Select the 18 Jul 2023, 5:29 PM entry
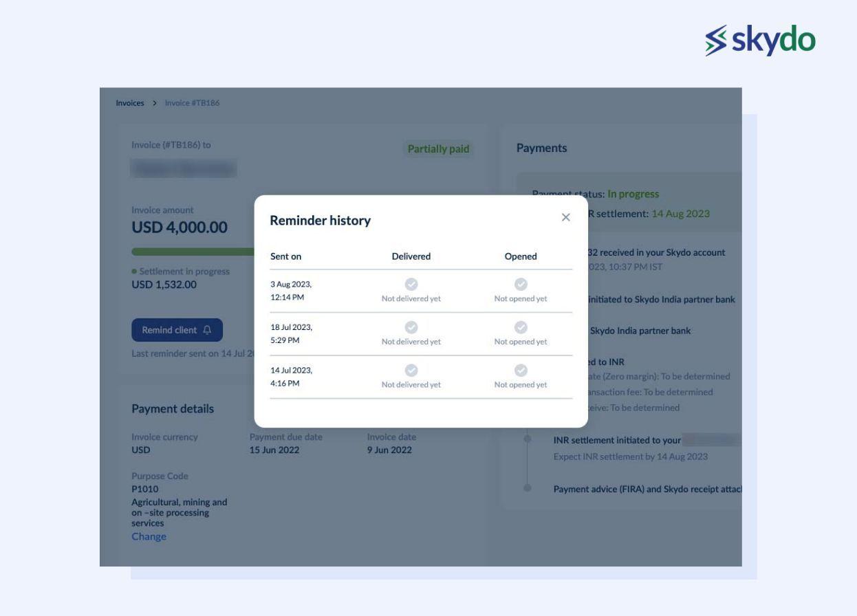The image size is (857, 616). (x=291, y=333)
